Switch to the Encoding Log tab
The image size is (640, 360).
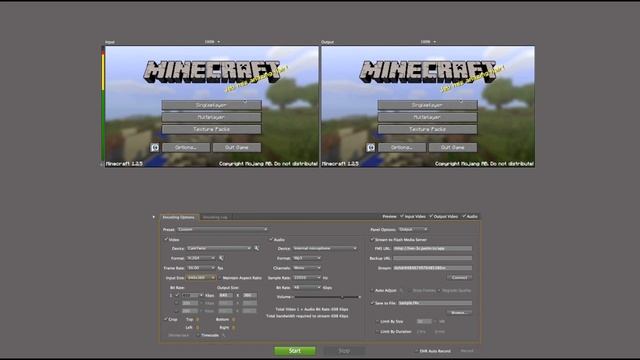pos(215,217)
